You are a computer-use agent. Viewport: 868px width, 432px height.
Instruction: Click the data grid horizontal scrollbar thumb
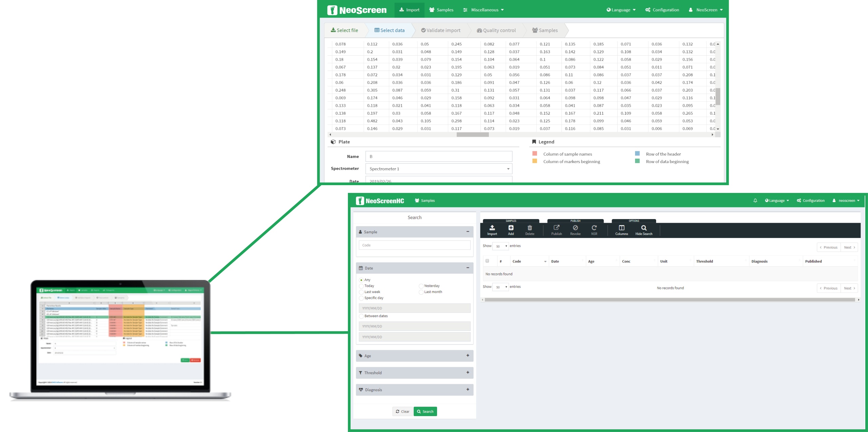coord(473,135)
